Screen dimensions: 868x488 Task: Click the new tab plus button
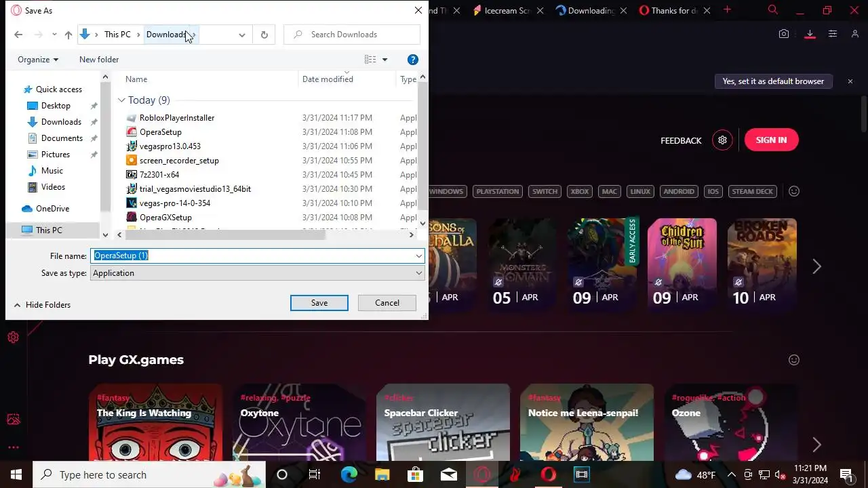[727, 10]
